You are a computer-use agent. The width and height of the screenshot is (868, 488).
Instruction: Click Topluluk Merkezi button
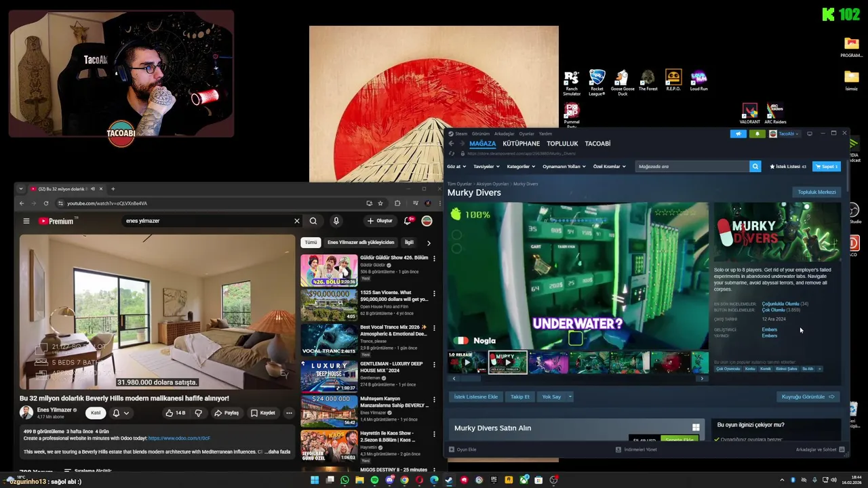pyautogui.click(x=817, y=192)
